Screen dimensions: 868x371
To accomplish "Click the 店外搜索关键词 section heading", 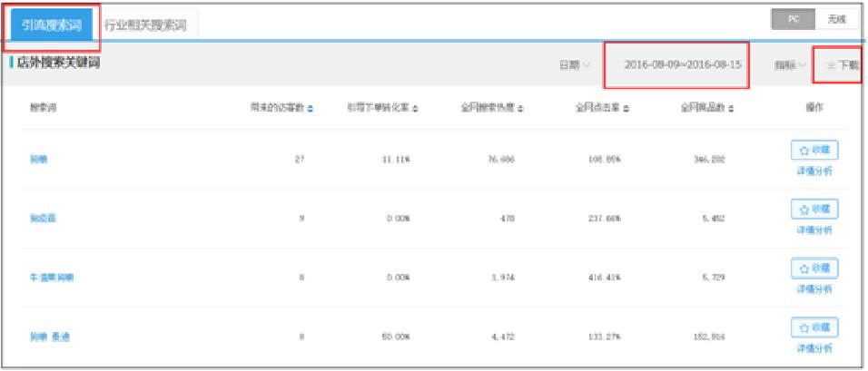I will tap(59, 63).
